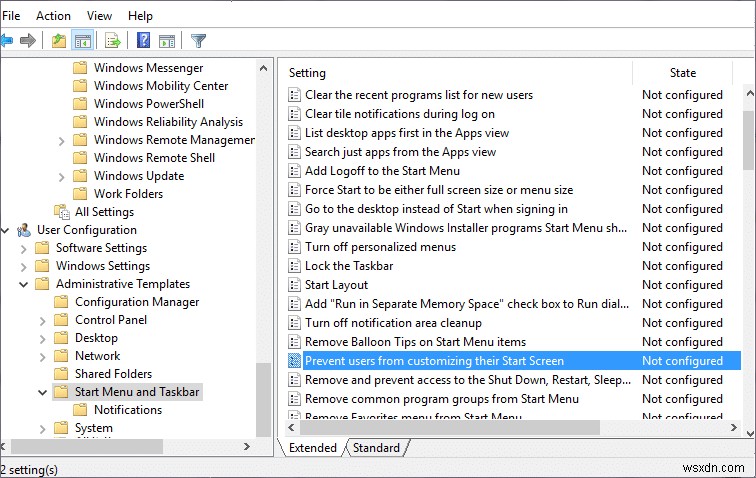
Task: Toggle Show/Hide Console Tree icon
Action: coord(83,41)
